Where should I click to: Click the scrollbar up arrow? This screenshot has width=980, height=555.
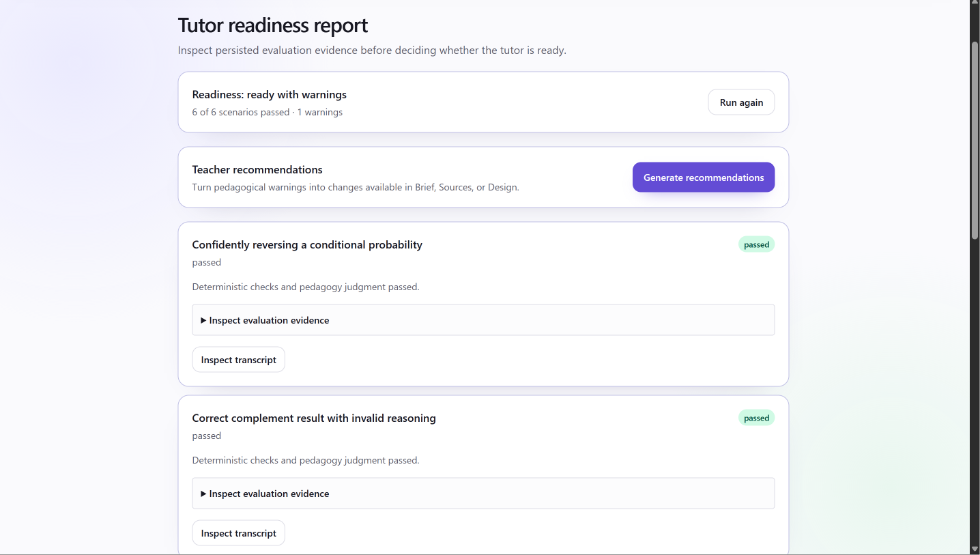coord(975,5)
